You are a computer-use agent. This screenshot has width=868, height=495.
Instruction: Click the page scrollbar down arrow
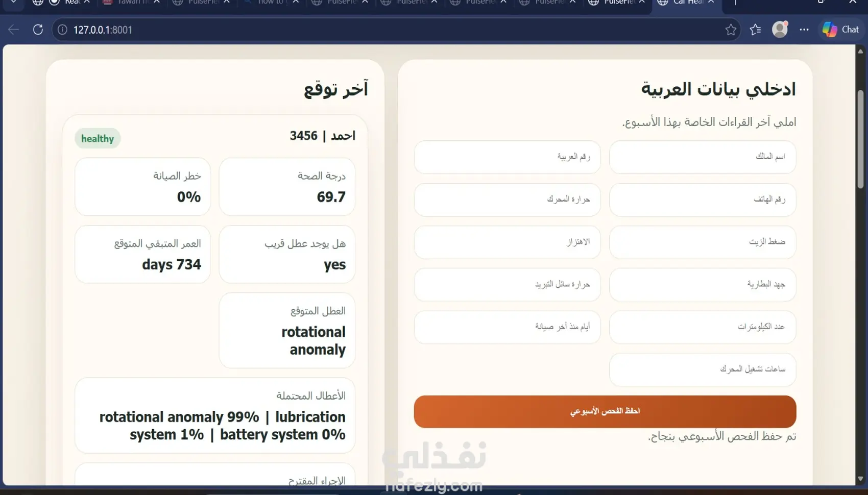860,479
